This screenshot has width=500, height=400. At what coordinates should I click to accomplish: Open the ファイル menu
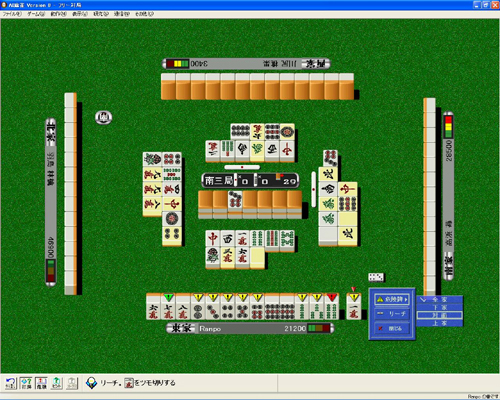coord(12,14)
